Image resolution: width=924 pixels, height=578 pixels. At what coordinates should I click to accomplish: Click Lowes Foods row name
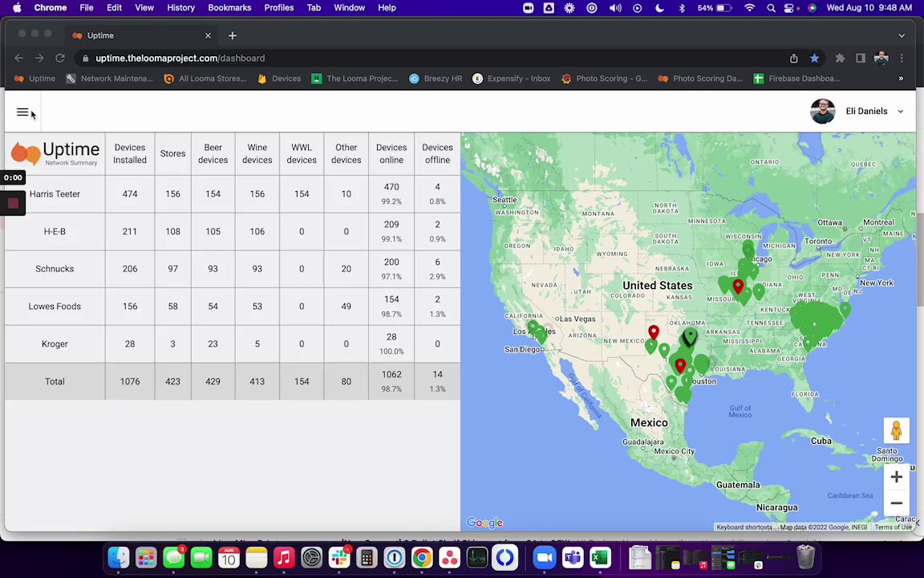tap(55, 307)
